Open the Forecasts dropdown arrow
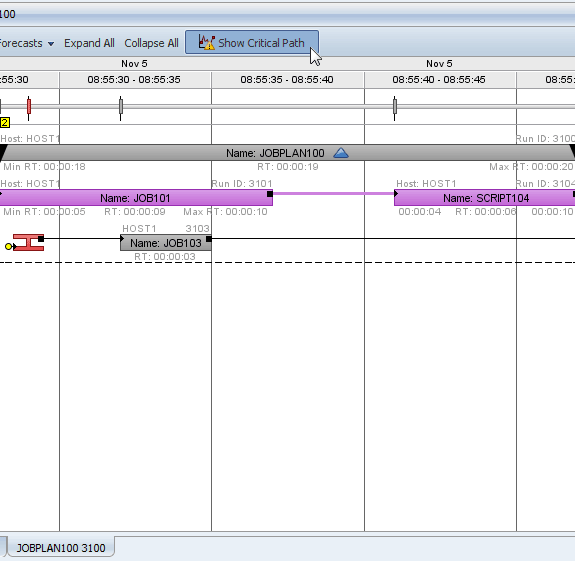575x561 pixels. [x=51, y=44]
